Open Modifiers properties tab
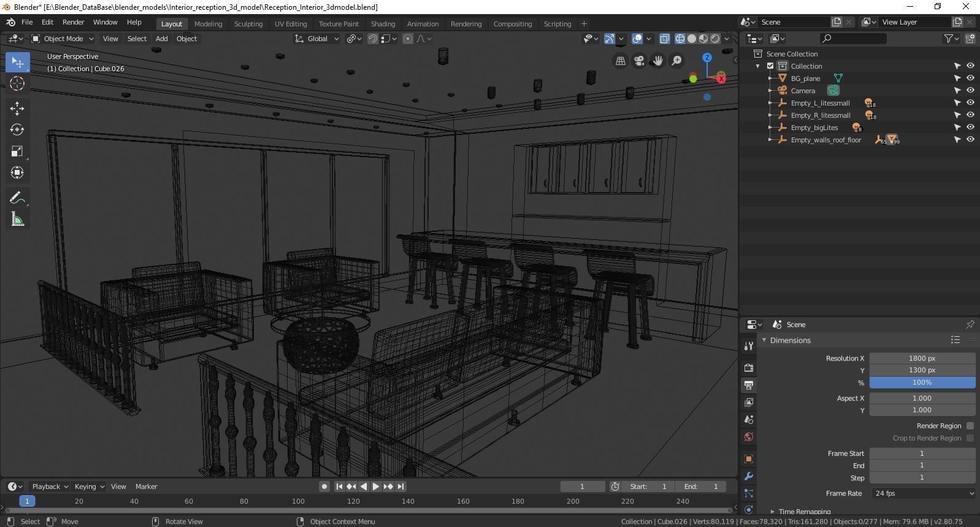 tap(749, 476)
